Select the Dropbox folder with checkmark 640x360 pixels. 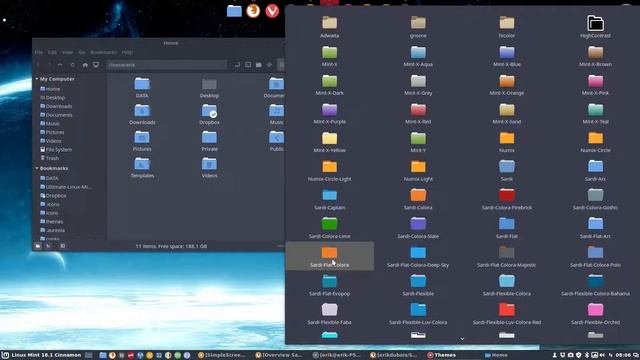click(209, 114)
